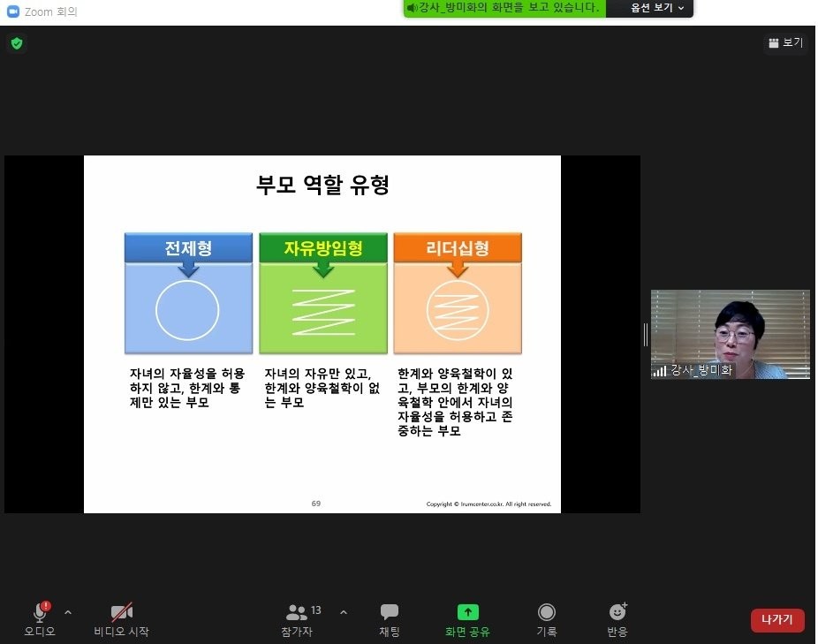Toggle video with the crossed-out camera
The height and width of the screenshot is (644, 818).
coord(121,612)
